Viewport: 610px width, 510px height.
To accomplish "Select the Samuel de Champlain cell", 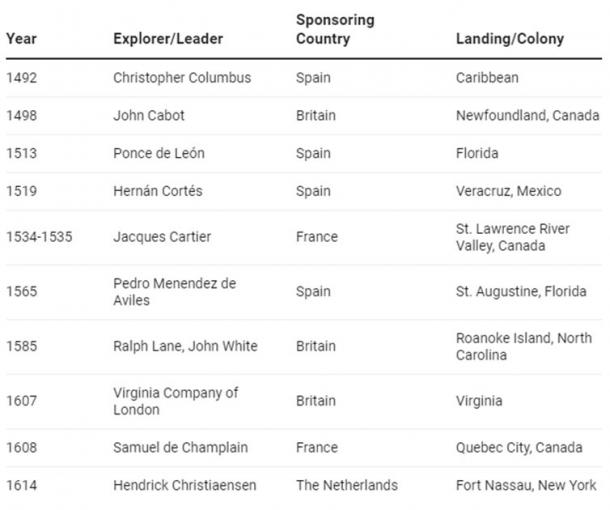I will coord(180,447).
